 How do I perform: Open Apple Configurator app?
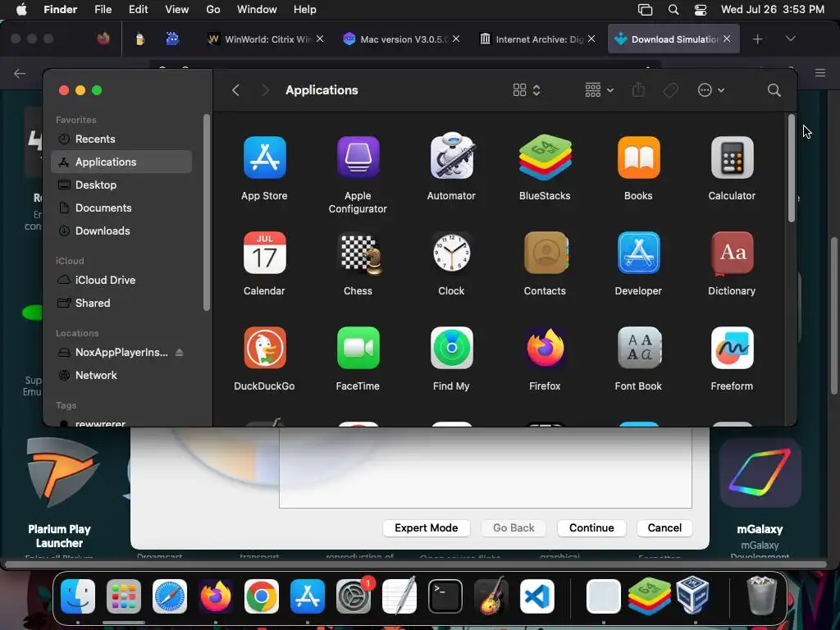[358, 157]
